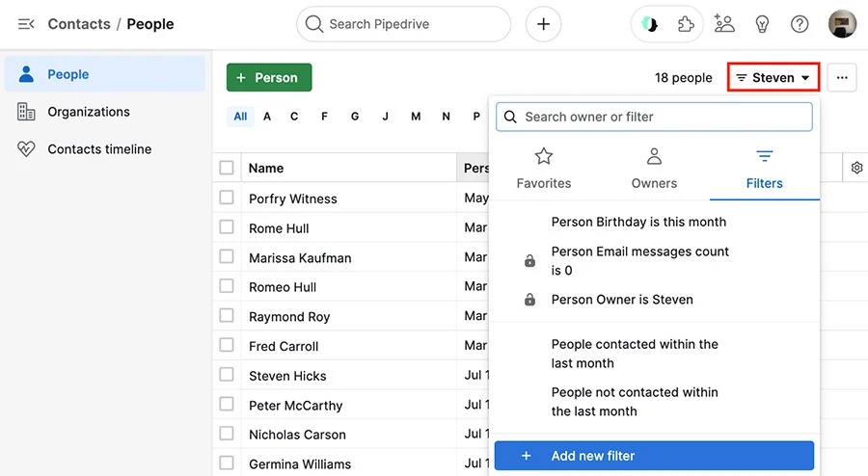Check the box for Nicholas Carson
Image resolution: width=868 pixels, height=476 pixels.
[x=227, y=433]
